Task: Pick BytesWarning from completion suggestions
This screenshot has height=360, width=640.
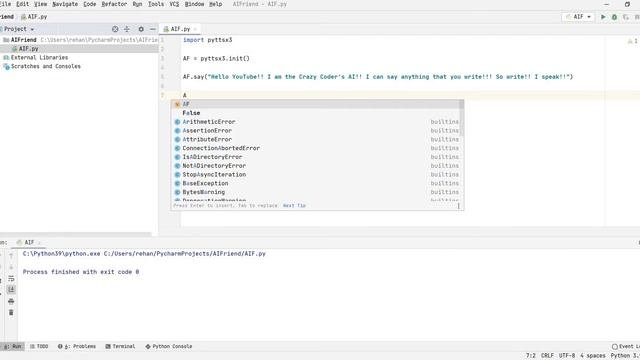Action: 315,192
